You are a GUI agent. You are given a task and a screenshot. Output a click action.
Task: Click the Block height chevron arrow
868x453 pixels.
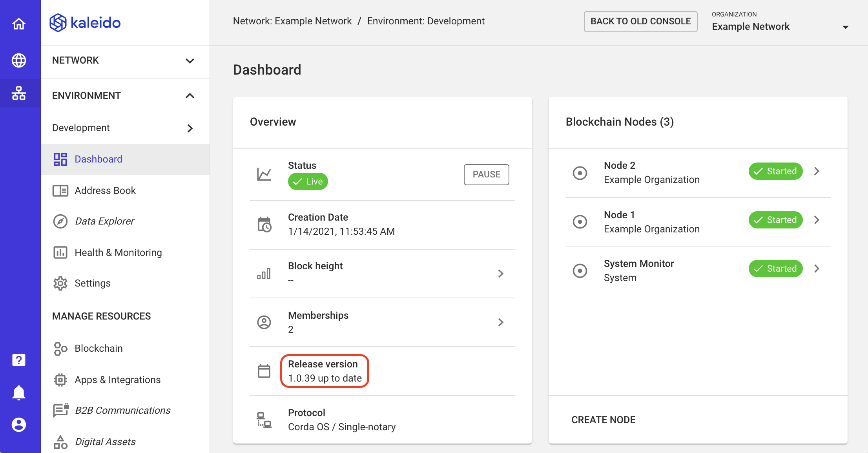500,273
